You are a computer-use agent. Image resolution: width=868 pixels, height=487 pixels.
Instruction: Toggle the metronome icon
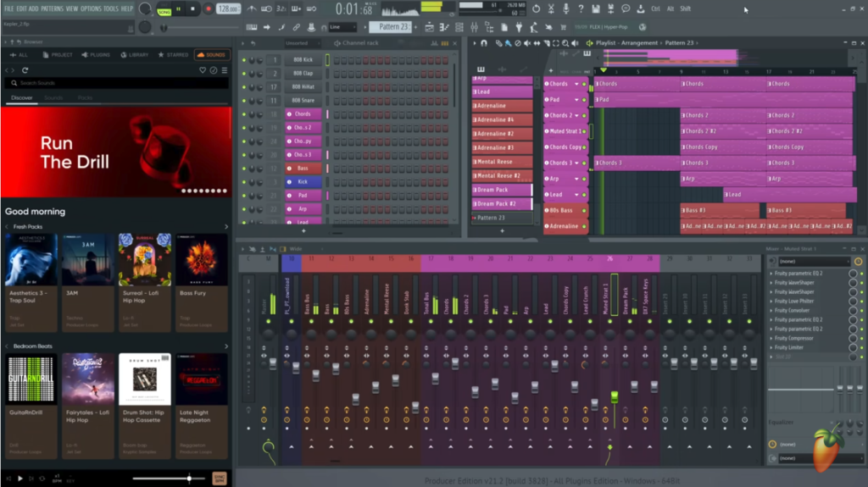point(251,8)
